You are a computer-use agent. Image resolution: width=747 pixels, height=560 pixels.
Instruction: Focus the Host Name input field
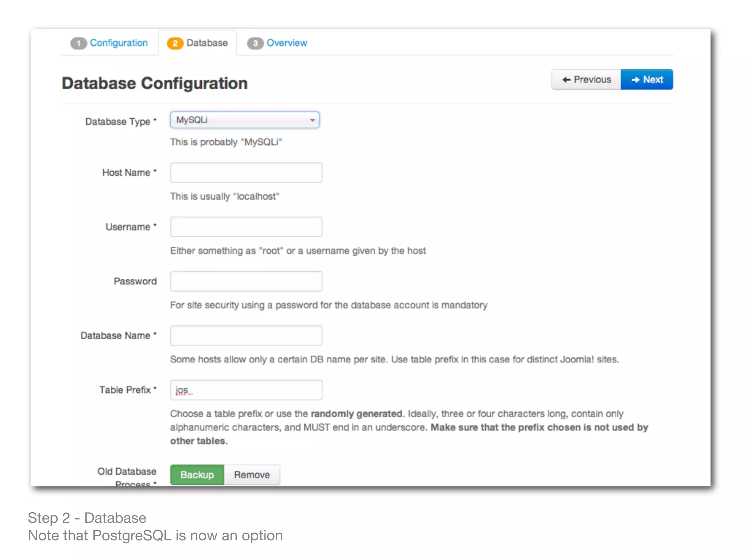pos(246,172)
